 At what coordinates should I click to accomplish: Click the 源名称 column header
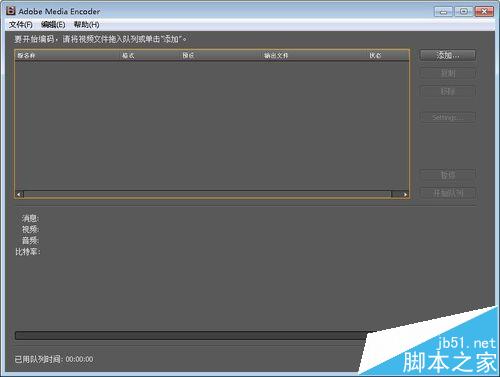(x=26, y=55)
